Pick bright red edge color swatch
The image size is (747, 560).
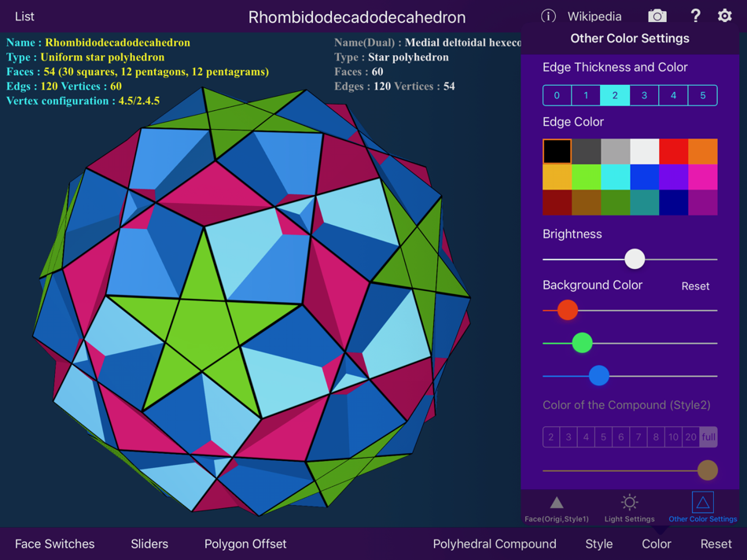click(674, 152)
